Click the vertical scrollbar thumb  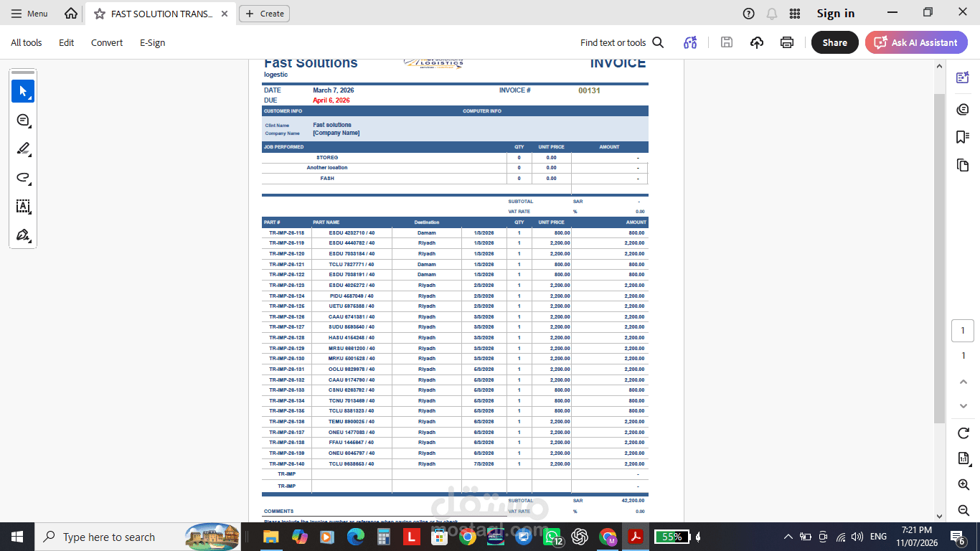coord(939,258)
